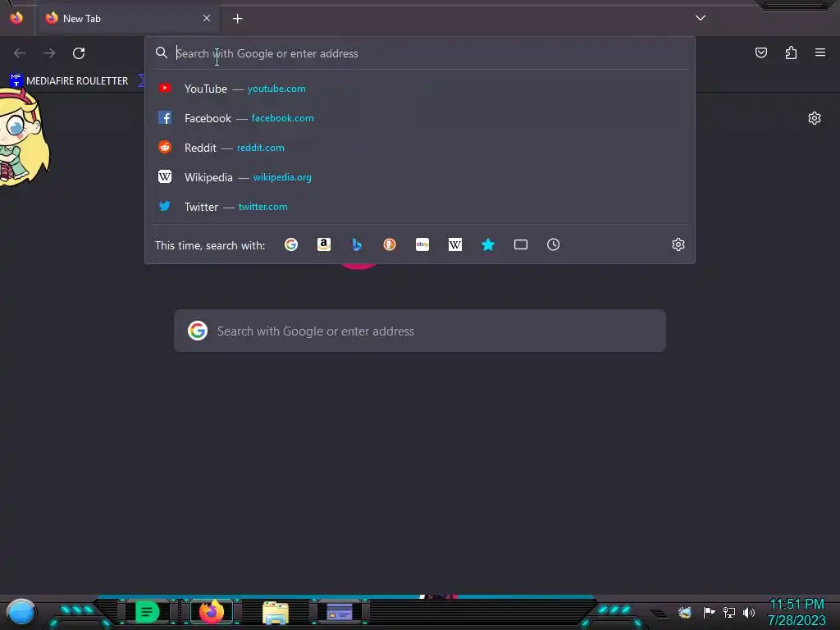The width and height of the screenshot is (840, 630).
Task: Open the Start orb on taskbar
Action: [21, 612]
